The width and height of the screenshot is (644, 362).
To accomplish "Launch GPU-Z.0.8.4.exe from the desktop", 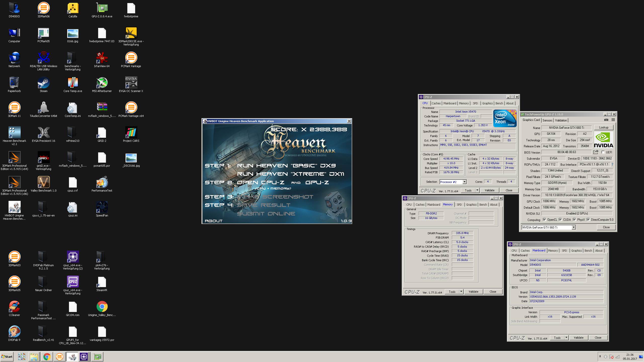I will click(x=102, y=10).
